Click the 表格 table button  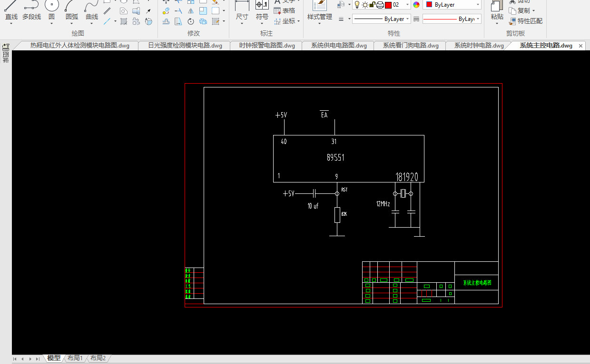click(x=284, y=10)
